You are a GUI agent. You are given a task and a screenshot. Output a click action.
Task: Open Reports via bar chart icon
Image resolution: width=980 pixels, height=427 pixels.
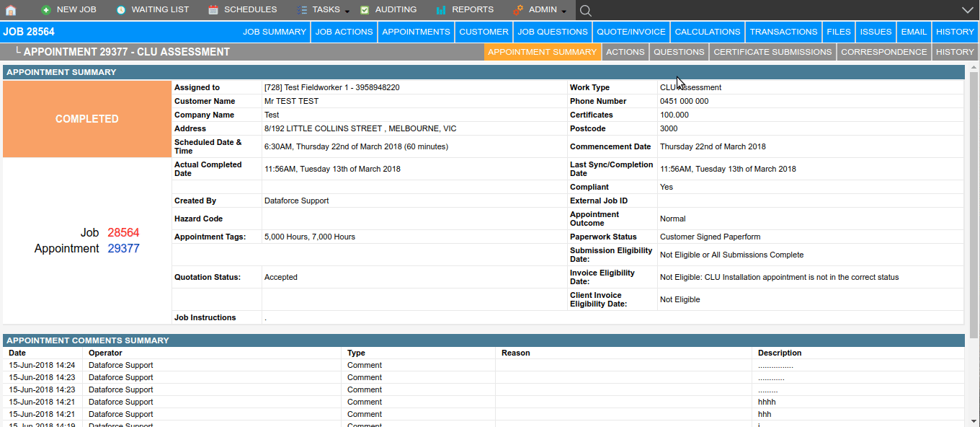[441, 10]
